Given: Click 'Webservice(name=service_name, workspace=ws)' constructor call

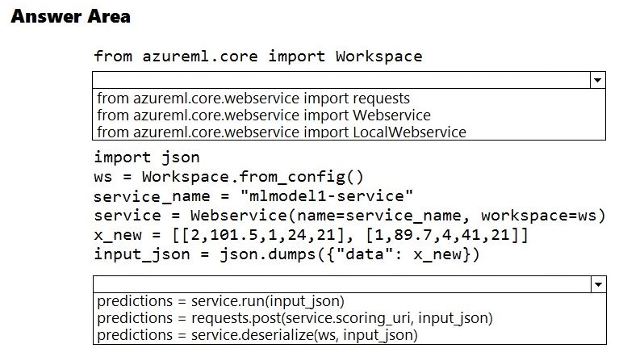Looking at the screenshot, I should tap(398, 216).
